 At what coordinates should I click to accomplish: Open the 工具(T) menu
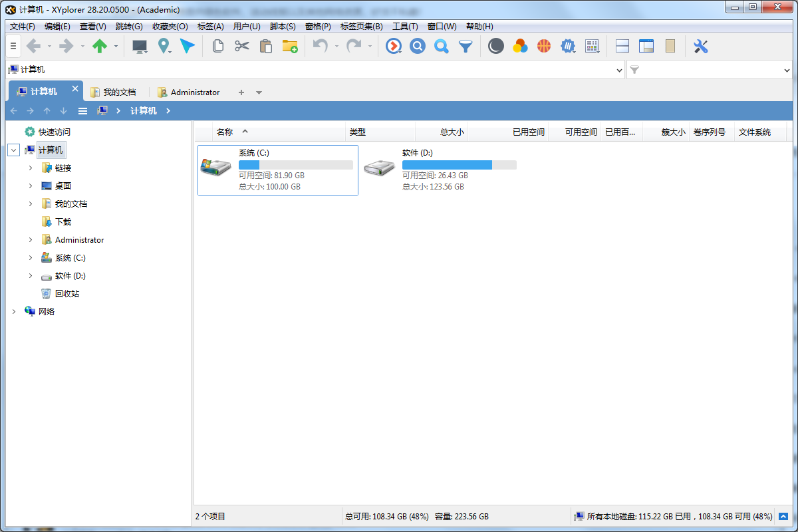[405, 27]
